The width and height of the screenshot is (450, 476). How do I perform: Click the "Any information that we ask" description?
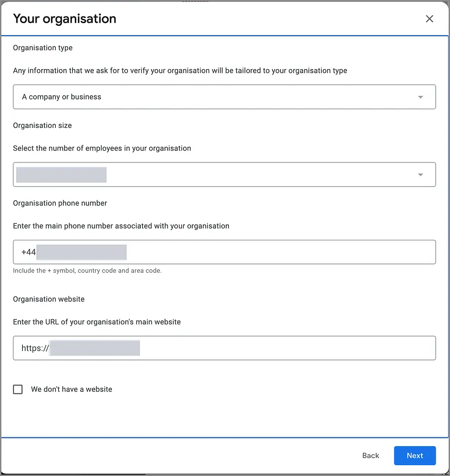pyautogui.click(x=180, y=71)
